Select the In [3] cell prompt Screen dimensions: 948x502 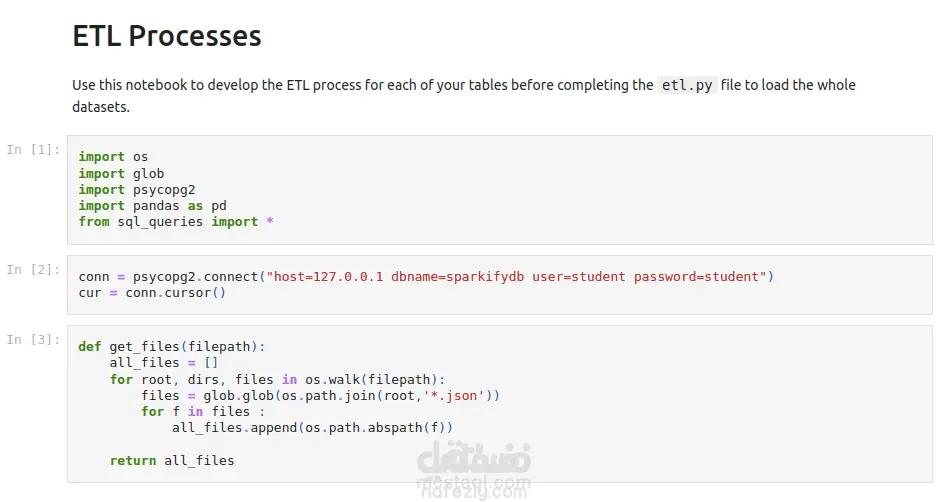(x=33, y=339)
